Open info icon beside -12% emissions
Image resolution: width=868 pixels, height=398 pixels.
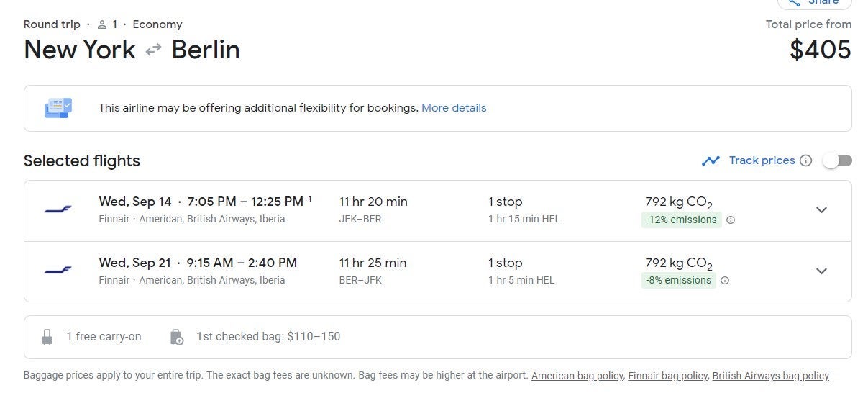coord(731,220)
